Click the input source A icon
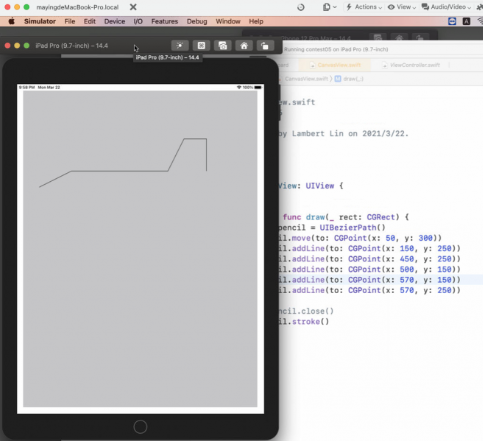483x441 pixels. coord(466,21)
